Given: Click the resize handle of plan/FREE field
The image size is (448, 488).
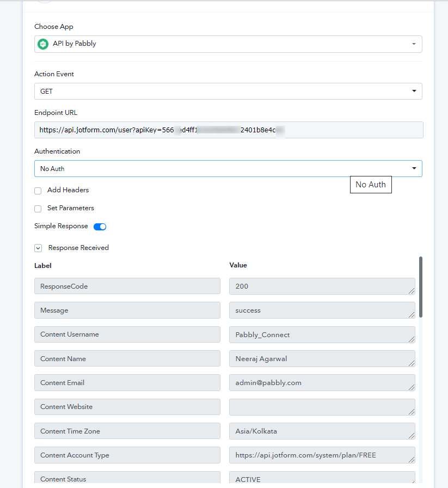Looking at the screenshot, I should coord(412,460).
